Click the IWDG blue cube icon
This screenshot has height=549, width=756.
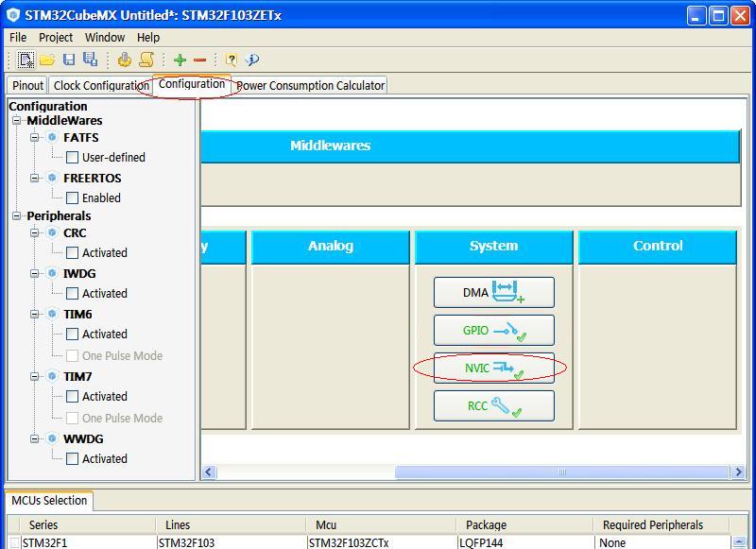click(x=52, y=273)
